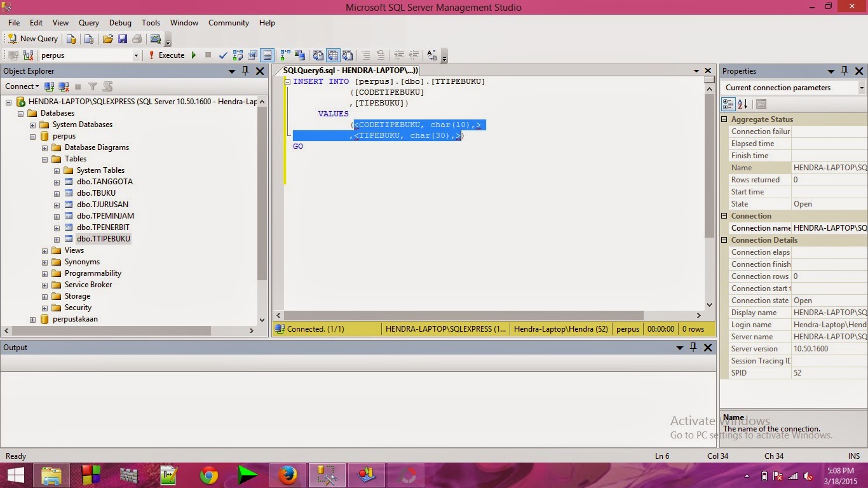868x488 pixels.
Task: Click the Categorized view button in Properties
Action: click(728, 104)
